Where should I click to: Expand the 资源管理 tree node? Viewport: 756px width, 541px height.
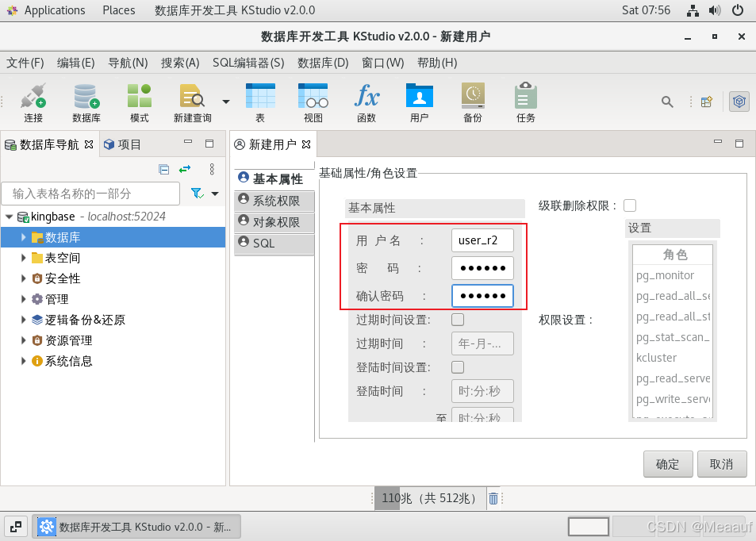click(23, 340)
